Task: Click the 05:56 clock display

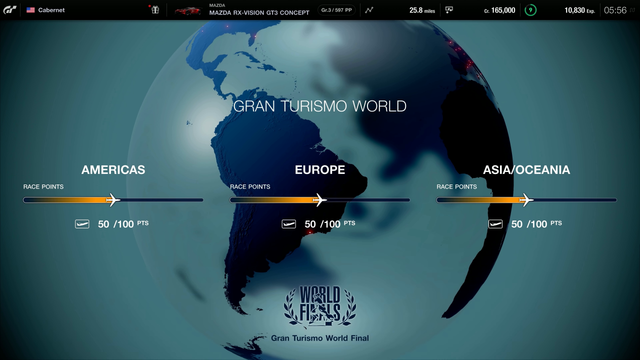Action: point(615,10)
